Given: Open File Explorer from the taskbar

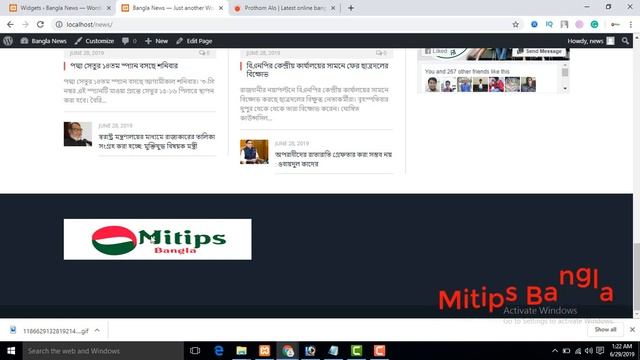Looking at the screenshot, I should click(x=242, y=351).
